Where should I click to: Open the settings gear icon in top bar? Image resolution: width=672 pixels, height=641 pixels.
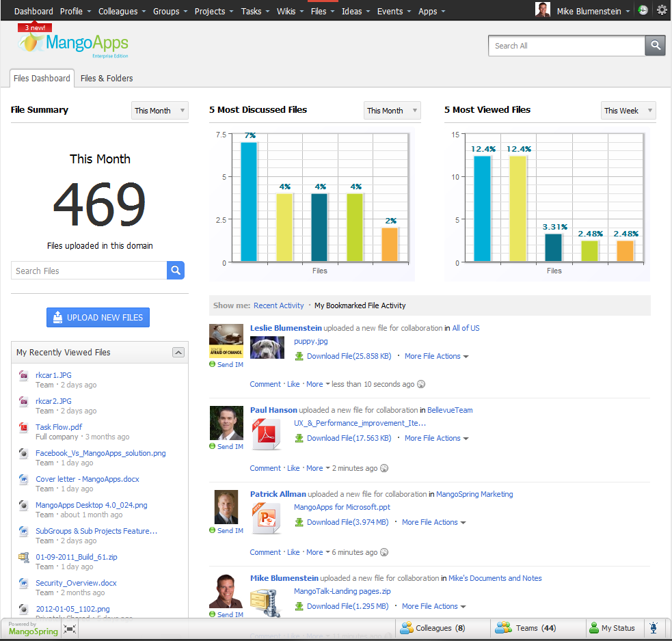coord(662,10)
